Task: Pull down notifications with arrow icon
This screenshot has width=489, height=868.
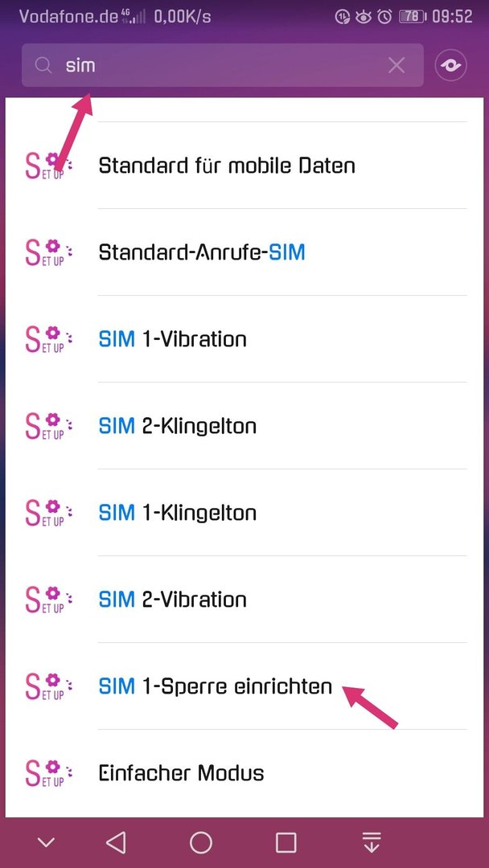Action: pos(372,842)
